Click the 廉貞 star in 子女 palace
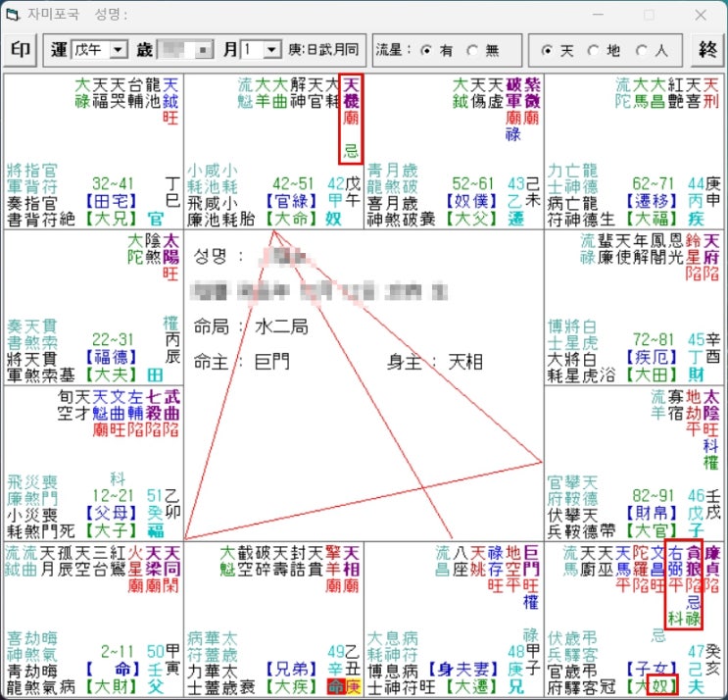This screenshot has width=728, height=700. click(711, 561)
